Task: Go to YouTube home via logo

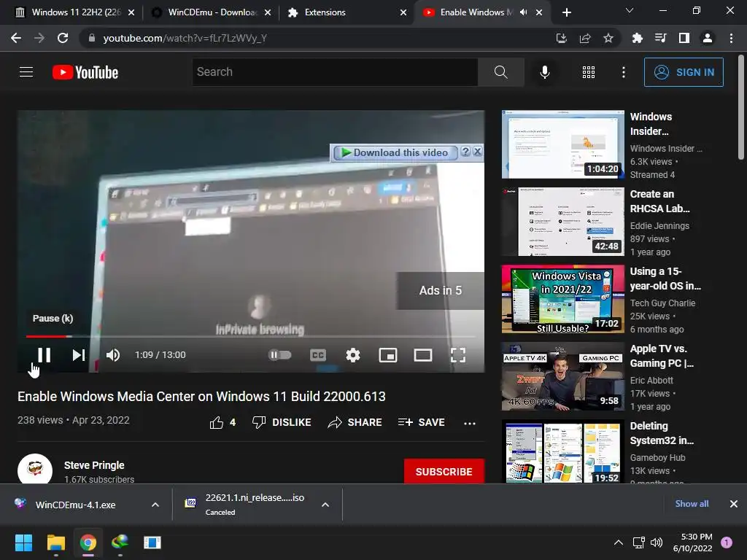Action: coord(85,72)
